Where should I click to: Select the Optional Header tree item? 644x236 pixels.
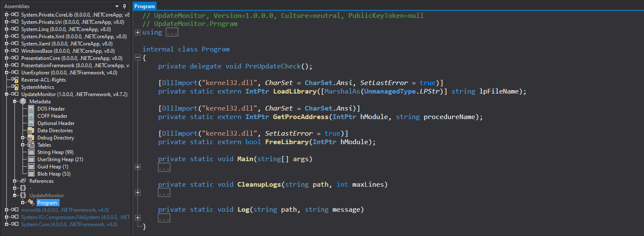pos(56,123)
